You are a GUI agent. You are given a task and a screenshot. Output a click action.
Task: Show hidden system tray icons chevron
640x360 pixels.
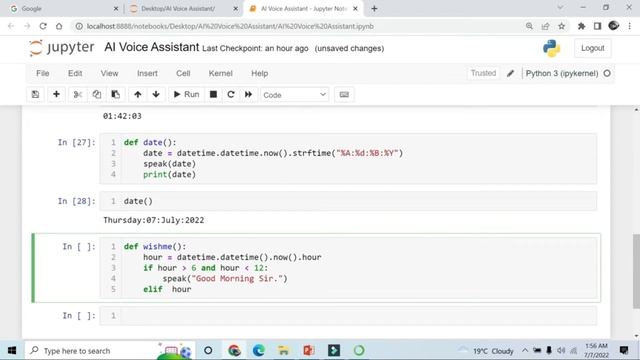tap(525, 351)
